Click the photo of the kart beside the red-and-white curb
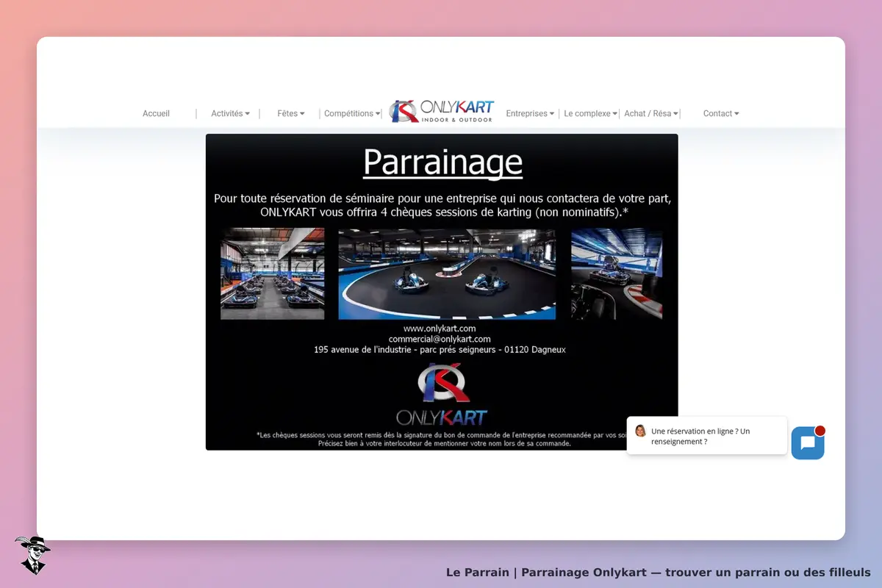The width and height of the screenshot is (882, 588). 617,273
